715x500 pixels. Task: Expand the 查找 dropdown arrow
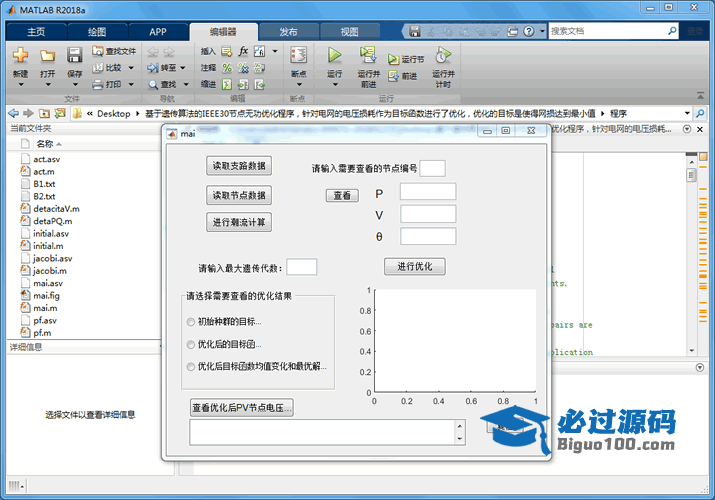click(186, 84)
